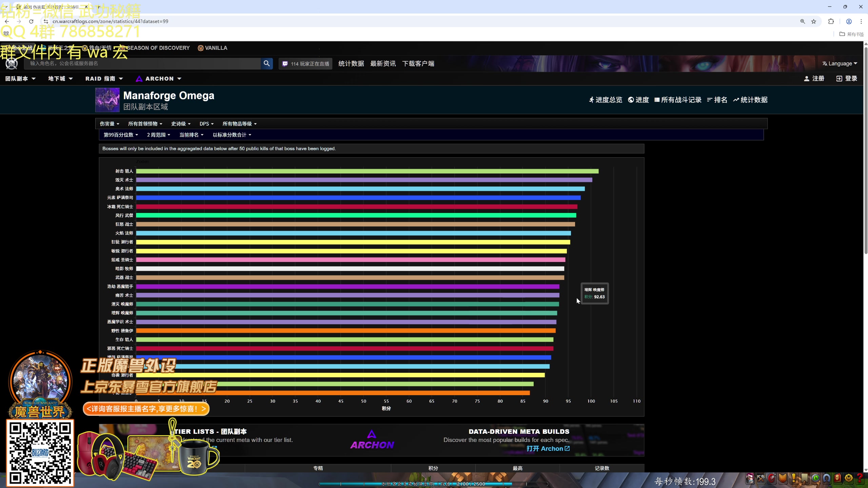Click the 射击 猎人 green chart bar
This screenshot has height=488, width=868.
(x=367, y=171)
